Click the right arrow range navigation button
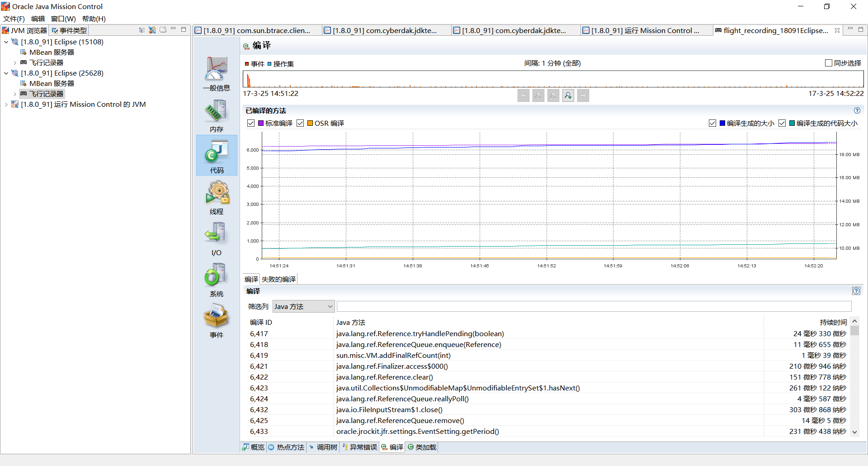Image resolution: width=868 pixels, height=466 pixels. tap(583, 95)
